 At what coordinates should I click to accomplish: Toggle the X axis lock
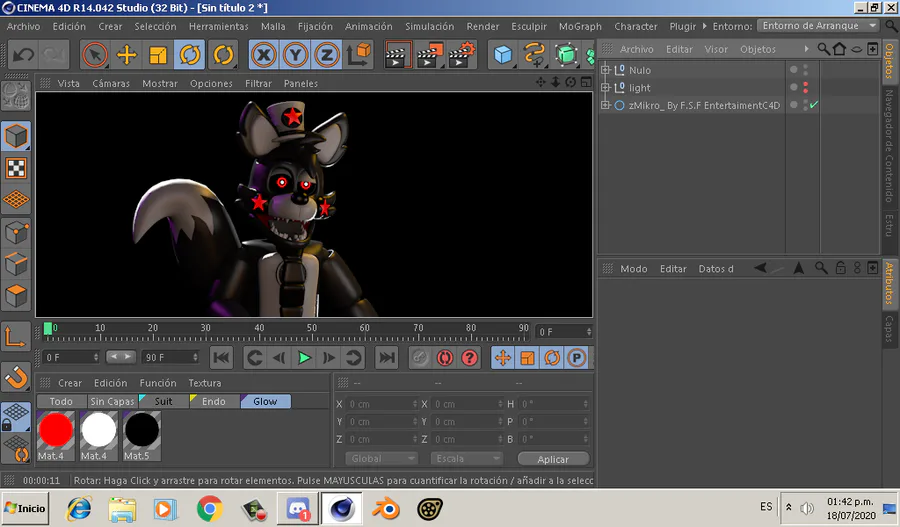(264, 55)
